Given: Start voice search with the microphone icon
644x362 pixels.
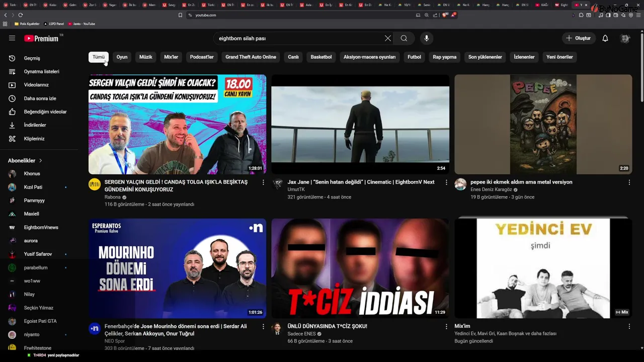Looking at the screenshot, I should click(x=427, y=38).
